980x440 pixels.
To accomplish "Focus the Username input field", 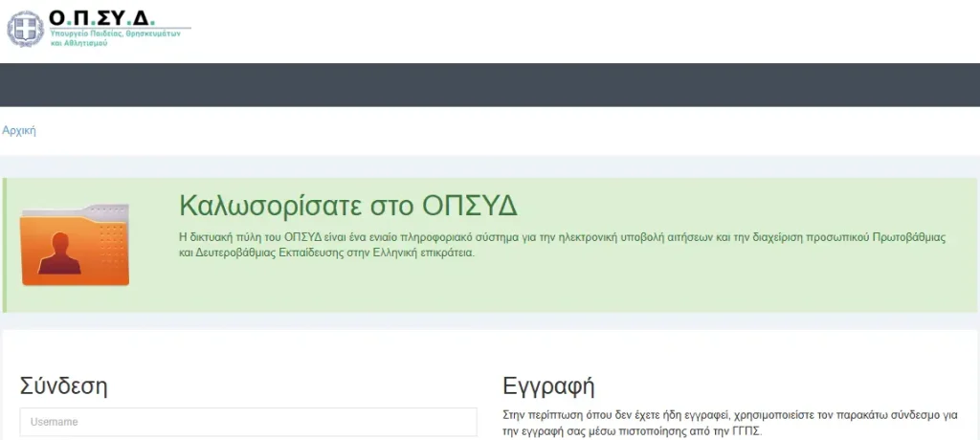I will point(248,422).
